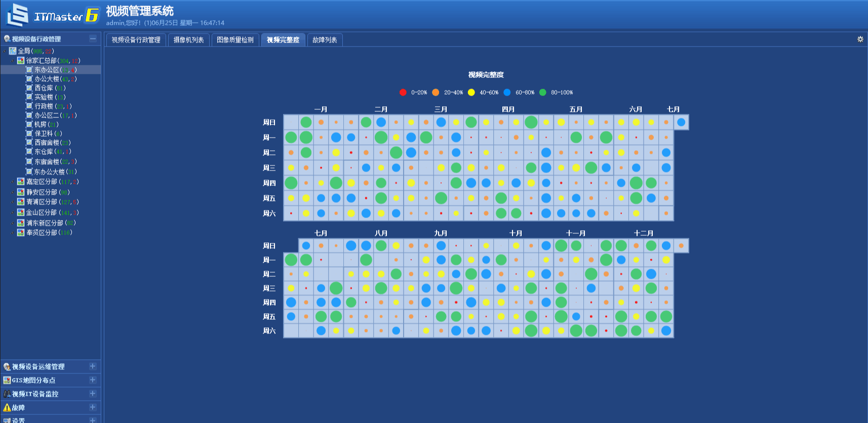Click the 一月 month label
The image size is (868, 423).
click(321, 109)
